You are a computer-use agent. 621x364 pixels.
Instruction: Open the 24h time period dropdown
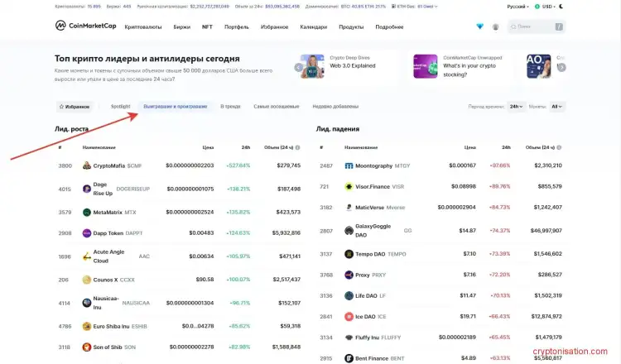click(x=516, y=107)
